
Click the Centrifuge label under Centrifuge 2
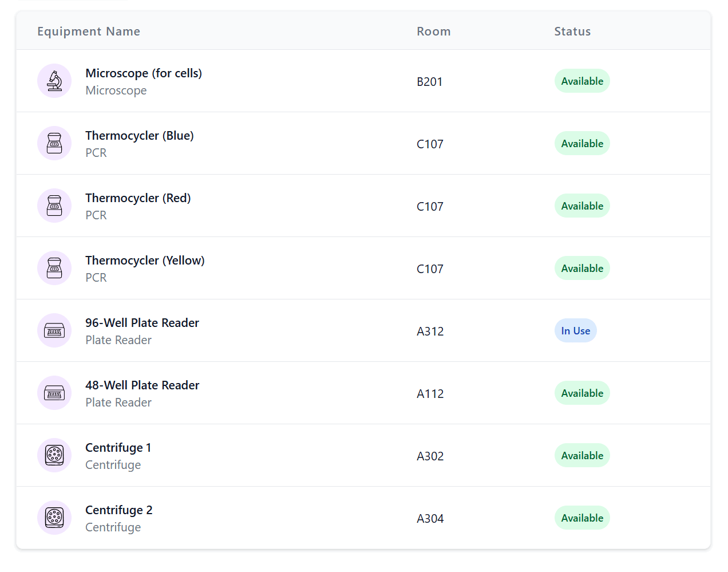click(x=113, y=527)
